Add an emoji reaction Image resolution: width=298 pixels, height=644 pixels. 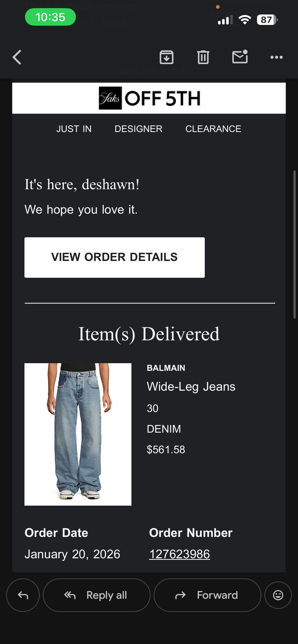[278, 595]
